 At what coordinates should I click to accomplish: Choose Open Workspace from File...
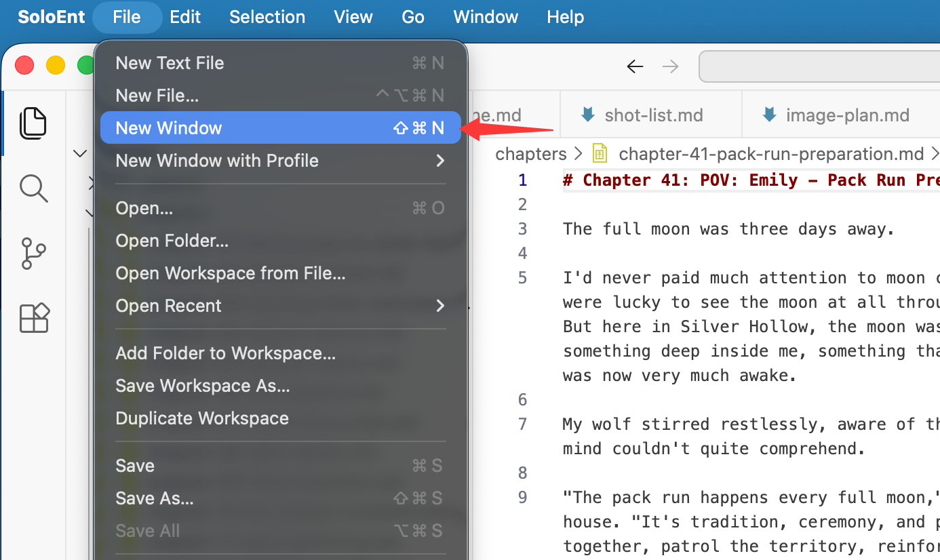point(281,273)
